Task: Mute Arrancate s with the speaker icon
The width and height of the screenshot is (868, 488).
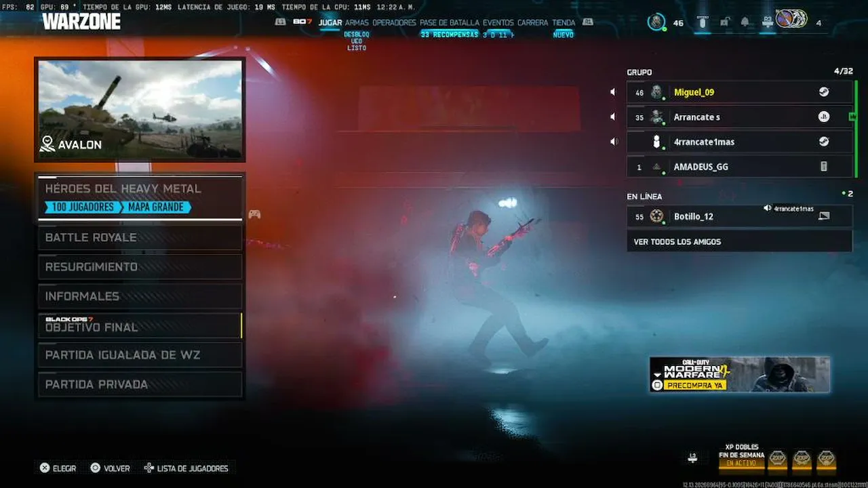Action: tap(612, 117)
